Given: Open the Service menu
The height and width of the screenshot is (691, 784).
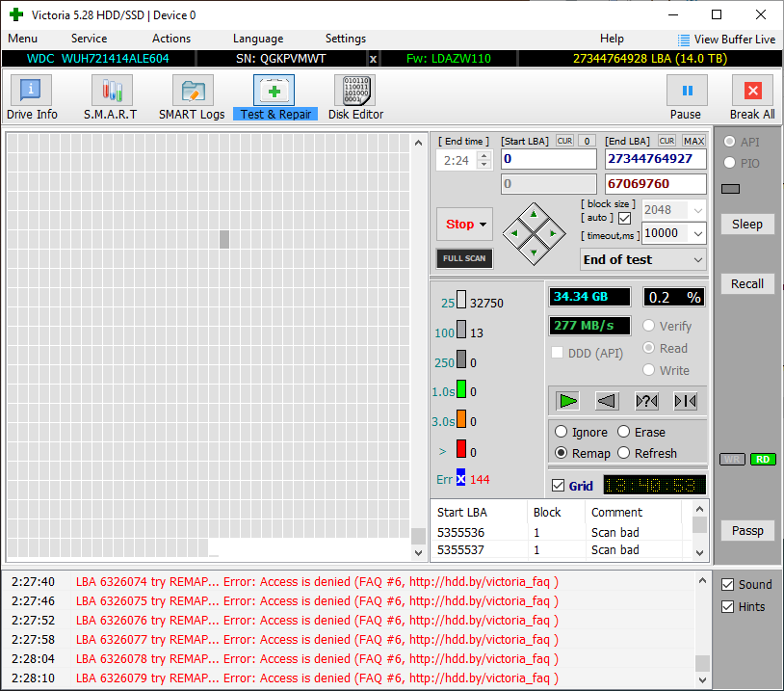Looking at the screenshot, I should 89,39.
